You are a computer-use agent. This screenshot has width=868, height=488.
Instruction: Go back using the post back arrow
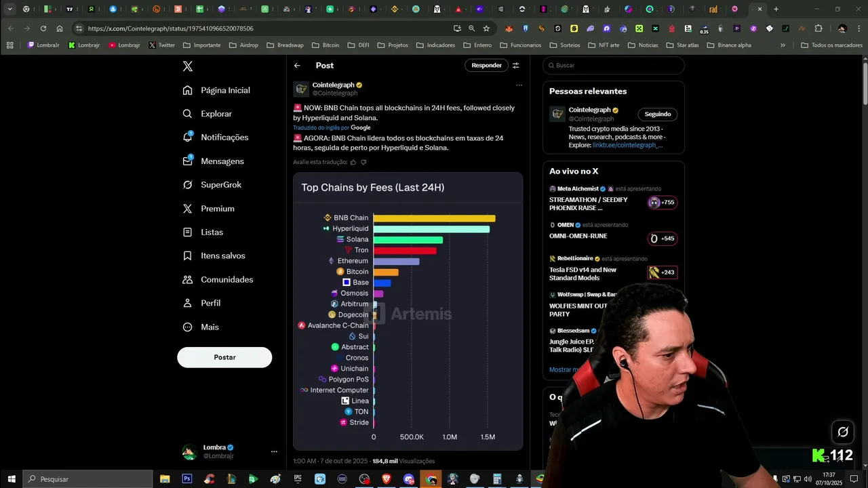[x=297, y=66]
